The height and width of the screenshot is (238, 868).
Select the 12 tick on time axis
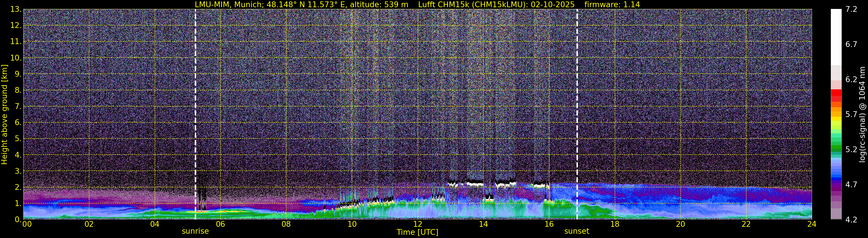pos(417,224)
